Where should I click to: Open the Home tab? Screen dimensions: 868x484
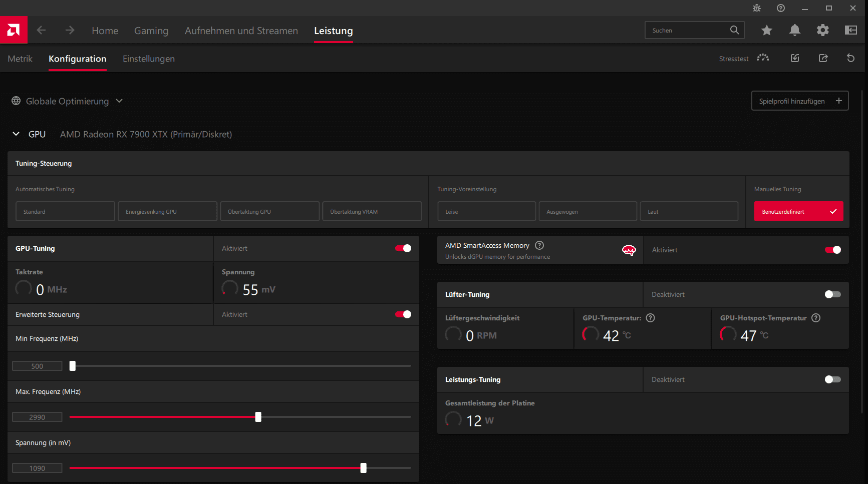pos(105,31)
